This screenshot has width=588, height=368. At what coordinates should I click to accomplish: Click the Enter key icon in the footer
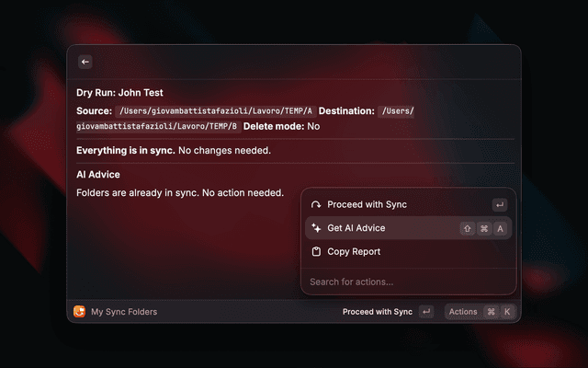(x=426, y=312)
